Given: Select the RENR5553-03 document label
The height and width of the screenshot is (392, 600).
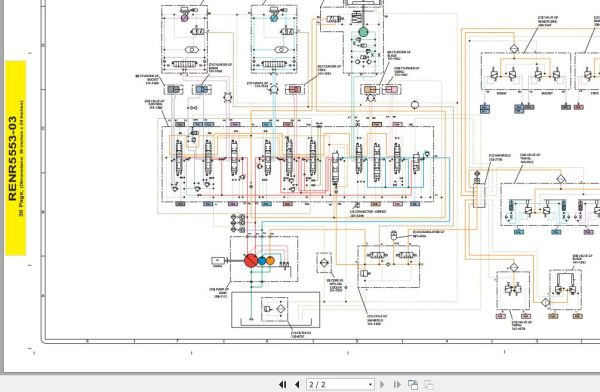Looking at the screenshot, I should 12,158.
